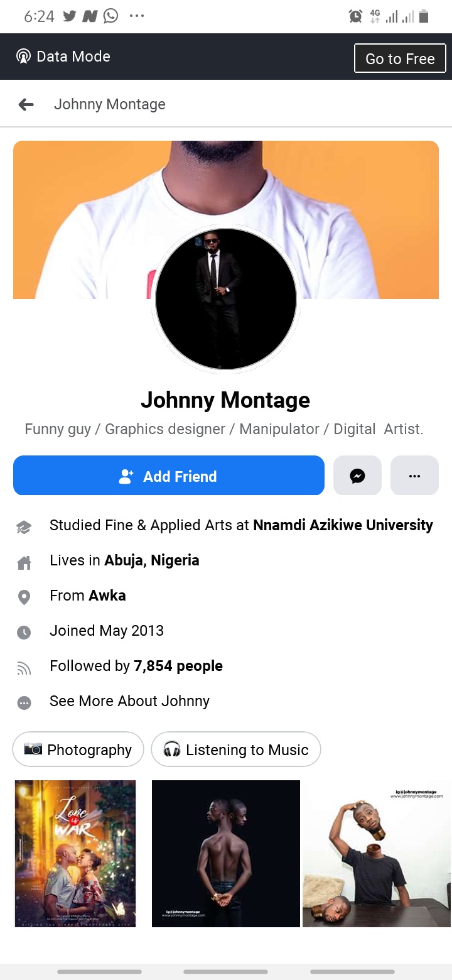Select the Photography hobby chip

coord(78,749)
